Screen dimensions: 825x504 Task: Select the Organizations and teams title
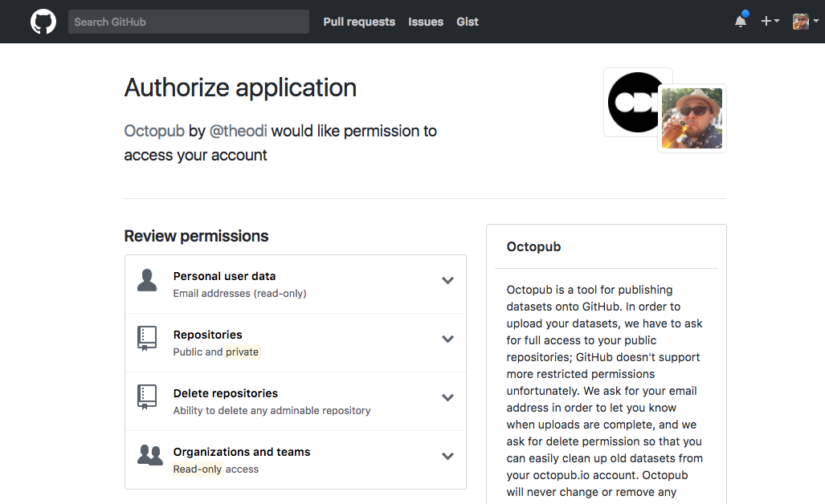tap(242, 452)
